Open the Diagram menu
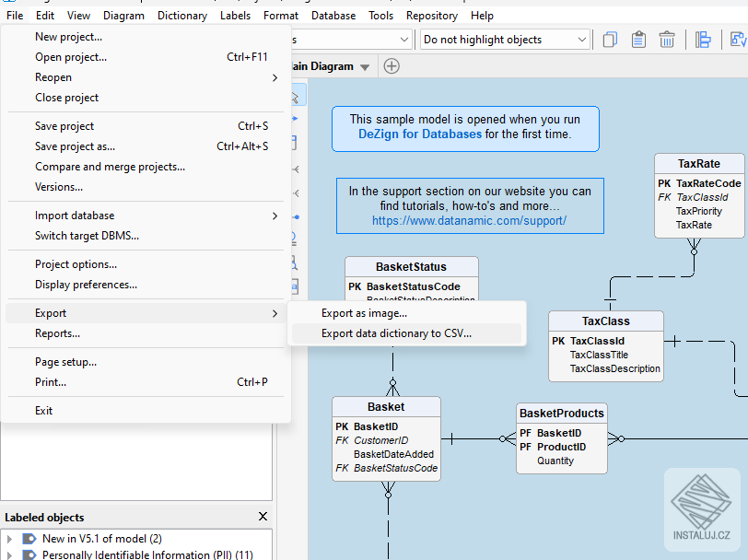Viewport: 748px width, 560px height. tap(123, 16)
